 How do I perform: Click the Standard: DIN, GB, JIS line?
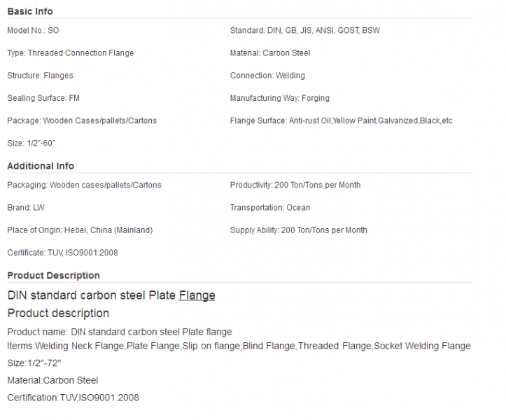305,30
